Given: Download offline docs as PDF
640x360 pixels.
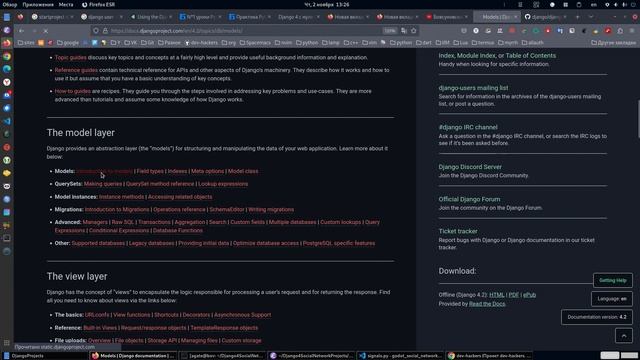Looking at the screenshot, I should coord(514,295).
